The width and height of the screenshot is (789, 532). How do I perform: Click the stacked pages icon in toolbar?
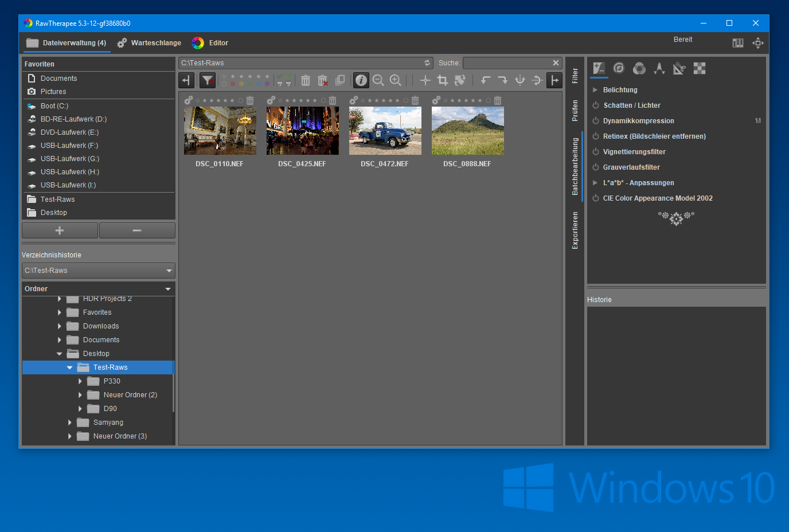point(340,80)
